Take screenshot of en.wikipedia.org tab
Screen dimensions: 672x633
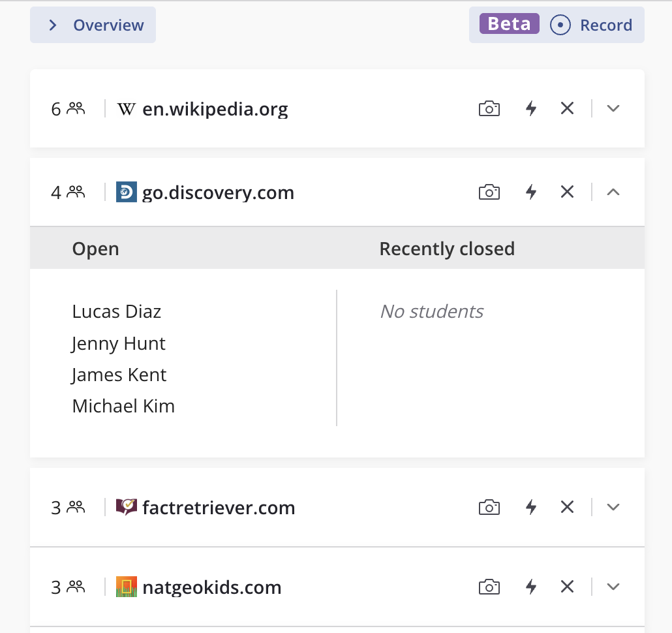(489, 108)
